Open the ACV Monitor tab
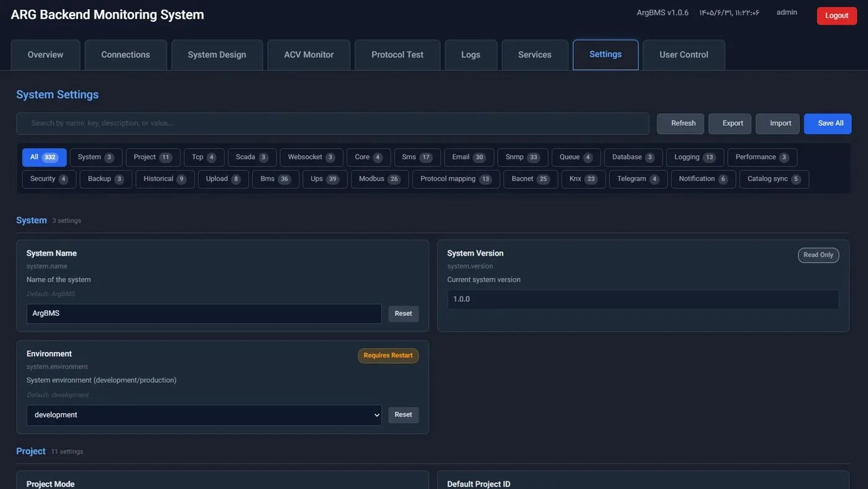The height and width of the screenshot is (489, 868). (309, 55)
